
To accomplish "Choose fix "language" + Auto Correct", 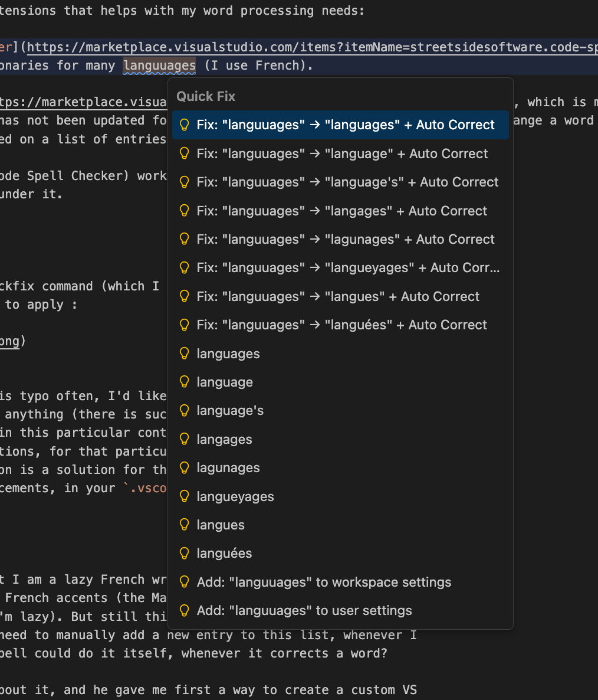I will coord(342,154).
